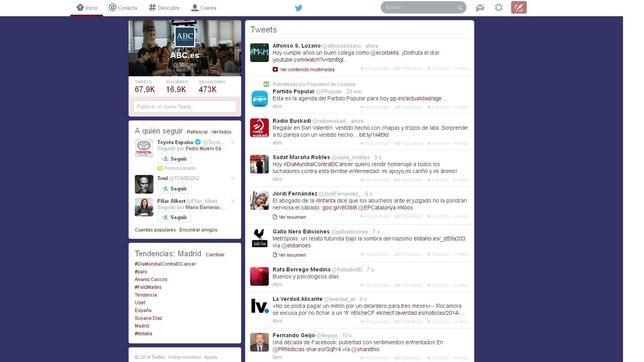Screen dimensions: 644x362
Task: Open trend Madrid in the list
Action: click(142, 326)
